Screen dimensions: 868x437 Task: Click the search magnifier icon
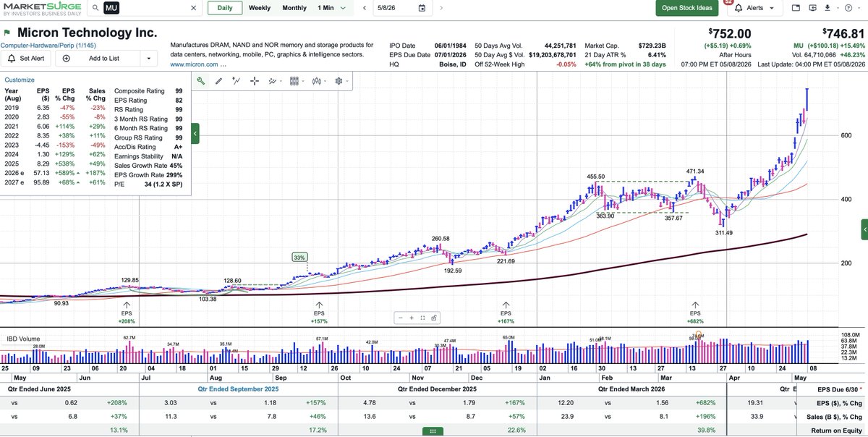point(96,8)
